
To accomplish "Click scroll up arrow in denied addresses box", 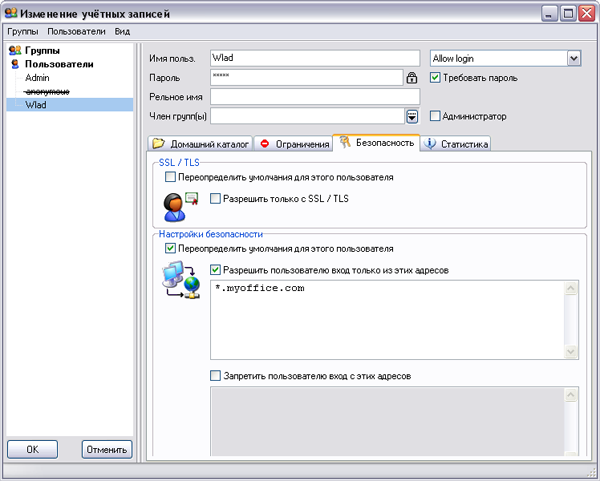I will coord(571,395).
